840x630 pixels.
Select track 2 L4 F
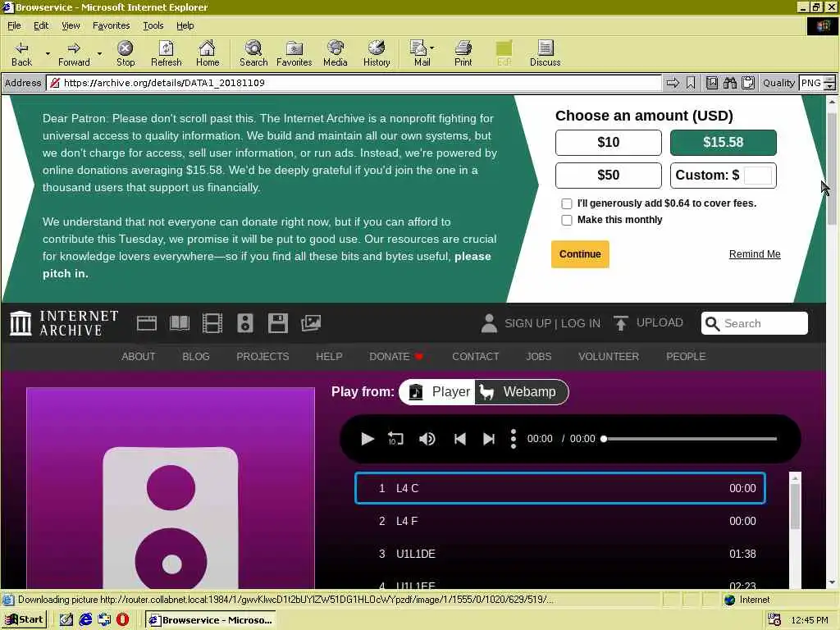click(559, 521)
